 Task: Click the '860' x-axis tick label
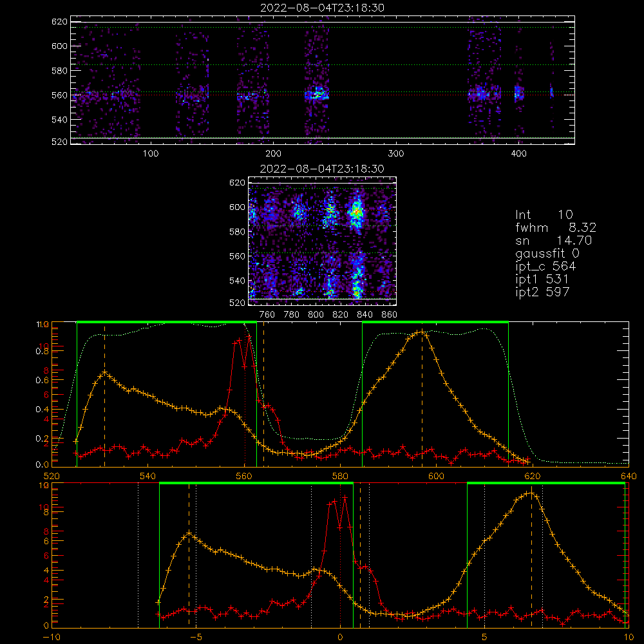pyautogui.click(x=390, y=315)
